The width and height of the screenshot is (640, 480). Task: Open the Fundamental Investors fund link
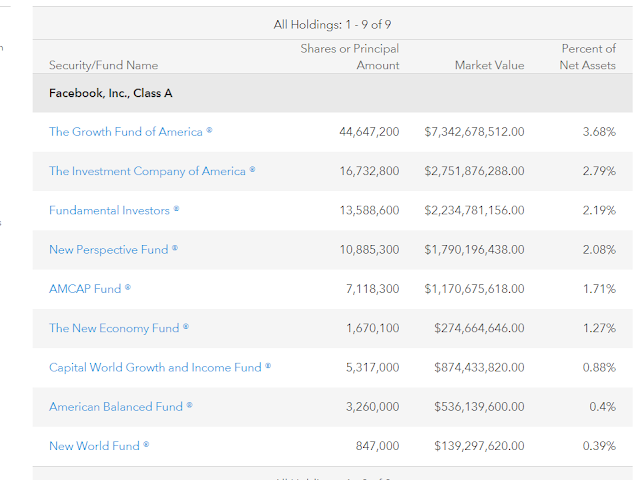109,210
